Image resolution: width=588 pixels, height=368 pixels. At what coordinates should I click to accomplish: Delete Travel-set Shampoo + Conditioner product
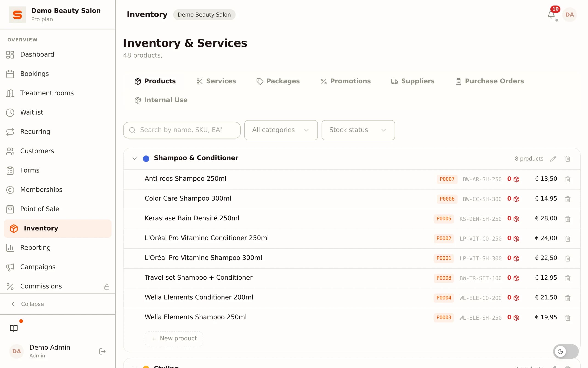pyautogui.click(x=568, y=278)
